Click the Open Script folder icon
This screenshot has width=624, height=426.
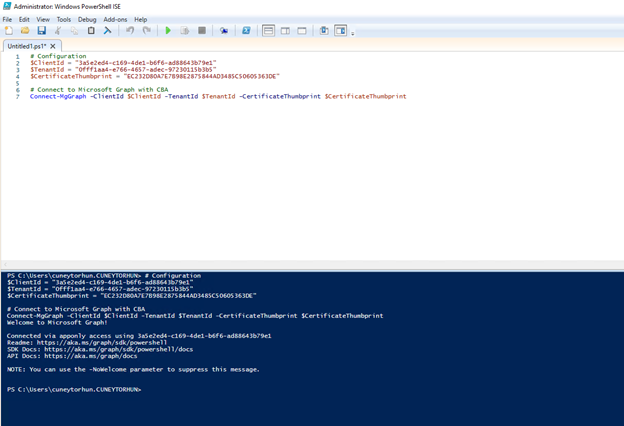(25, 31)
